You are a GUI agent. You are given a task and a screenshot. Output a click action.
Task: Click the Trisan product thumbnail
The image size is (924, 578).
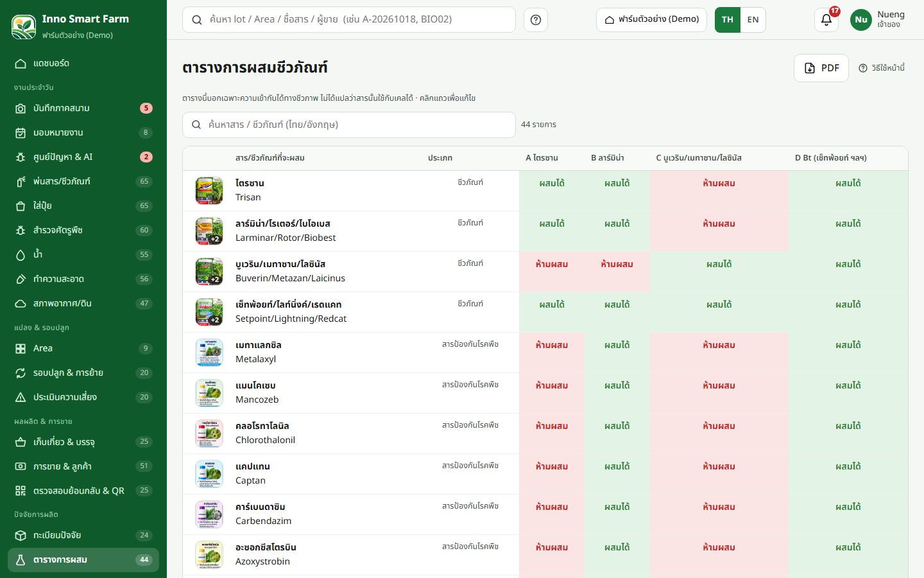coord(209,191)
